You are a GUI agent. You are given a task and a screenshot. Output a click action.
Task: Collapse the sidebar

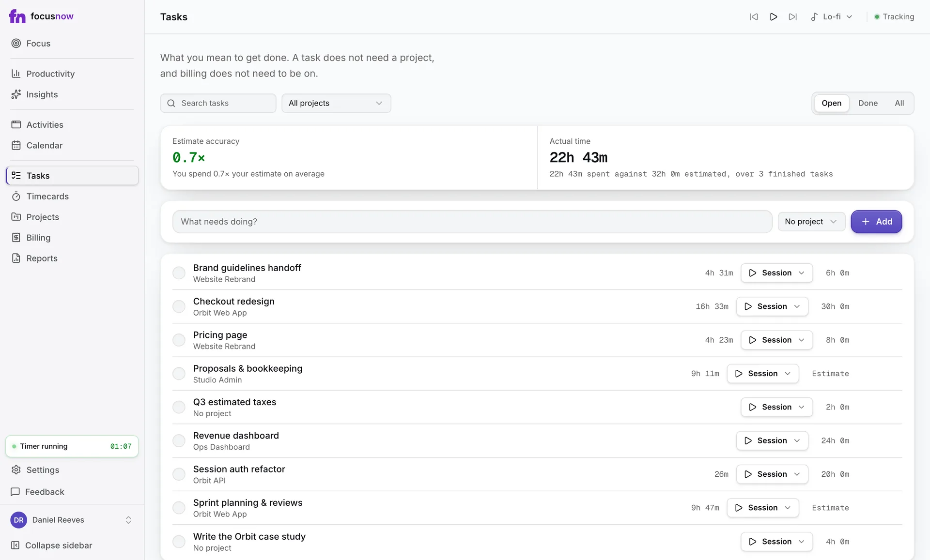tap(72, 545)
